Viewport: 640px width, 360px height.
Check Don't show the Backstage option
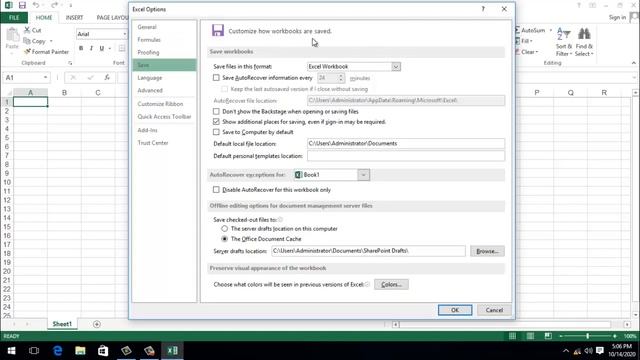click(x=216, y=111)
